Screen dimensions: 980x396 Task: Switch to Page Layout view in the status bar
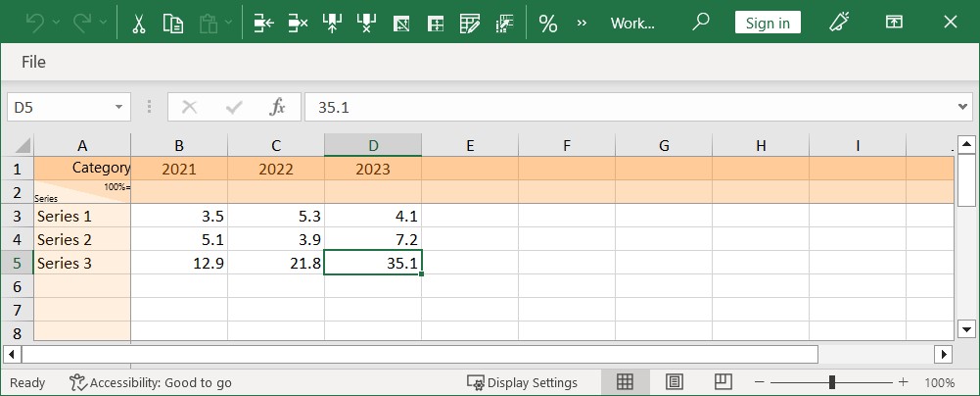click(674, 381)
